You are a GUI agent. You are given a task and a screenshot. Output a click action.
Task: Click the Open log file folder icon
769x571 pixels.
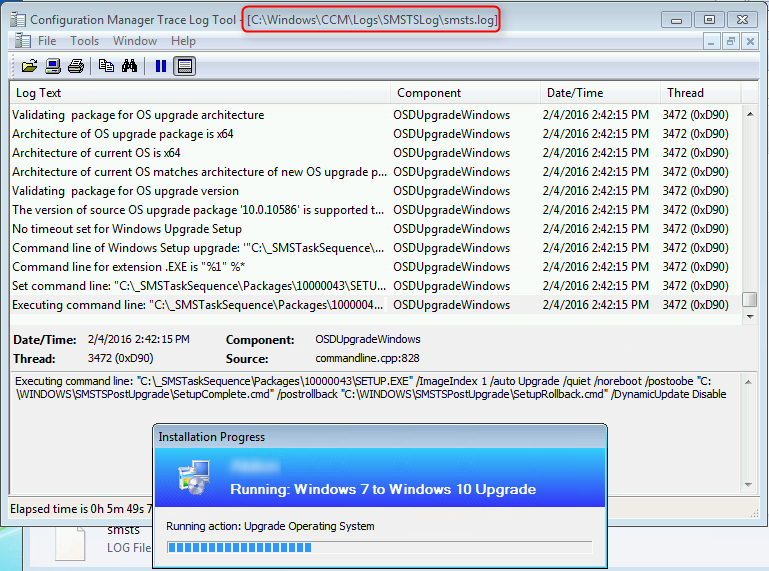(29, 66)
